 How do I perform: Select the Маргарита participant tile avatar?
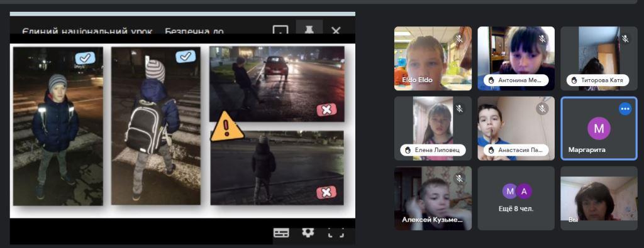(x=599, y=128)
